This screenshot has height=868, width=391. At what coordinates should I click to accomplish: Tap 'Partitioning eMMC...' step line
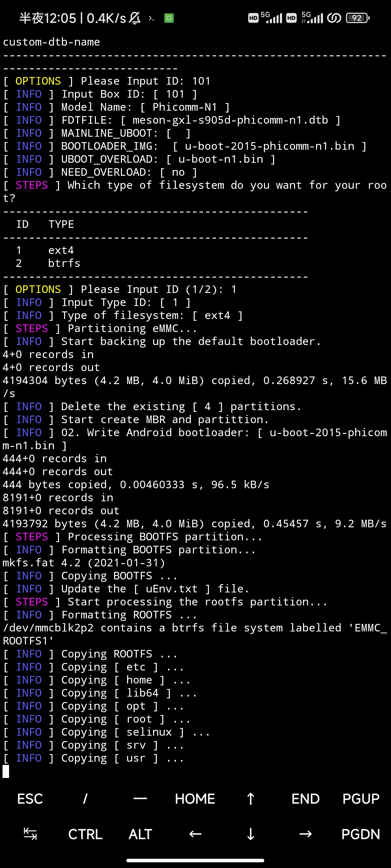(x=100, y=328)
